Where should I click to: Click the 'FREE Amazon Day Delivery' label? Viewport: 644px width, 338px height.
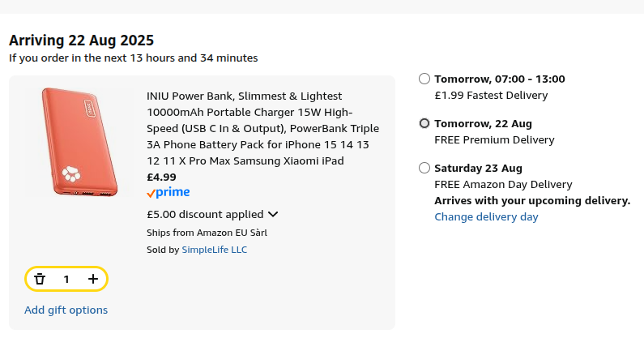[x=503, y=184]
